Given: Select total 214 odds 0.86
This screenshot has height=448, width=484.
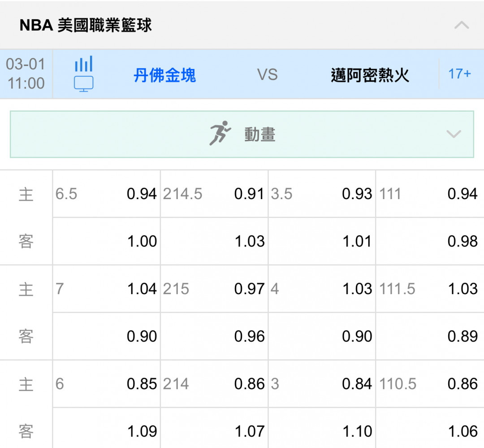Looking at the screenshot, I should coord(214,384).
